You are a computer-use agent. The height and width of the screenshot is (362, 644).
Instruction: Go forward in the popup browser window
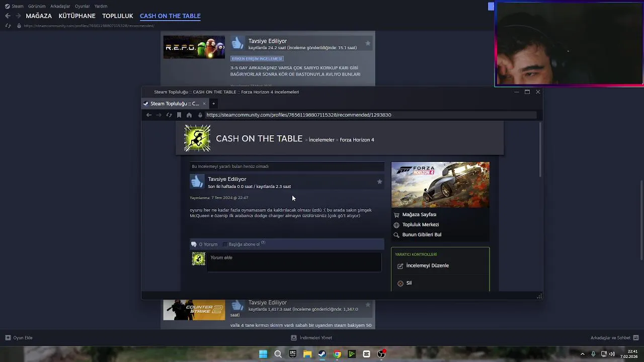coord(159,115)
